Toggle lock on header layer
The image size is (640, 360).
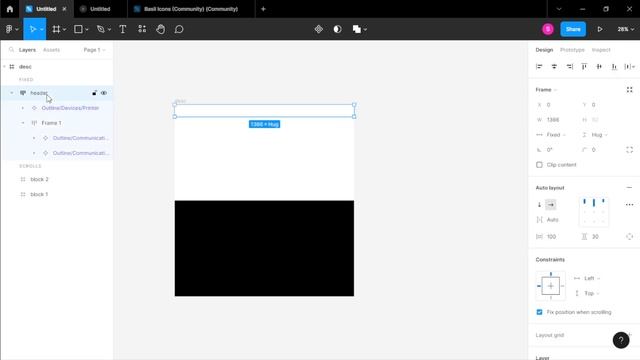[x=94, y=93]
